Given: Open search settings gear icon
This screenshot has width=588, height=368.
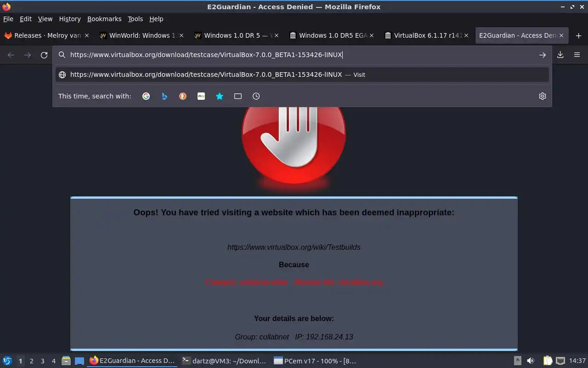Looking at the screenshot, I should point(543,96).
